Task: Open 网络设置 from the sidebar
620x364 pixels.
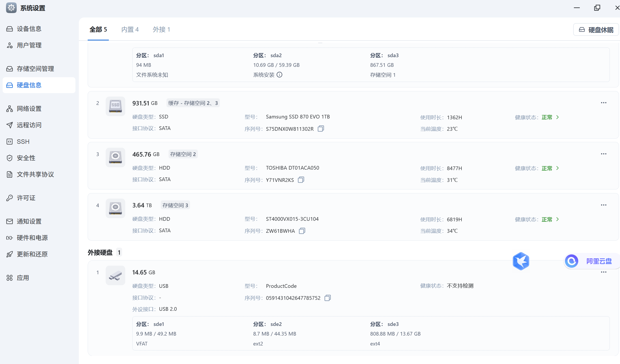Action: pos(29,109)
